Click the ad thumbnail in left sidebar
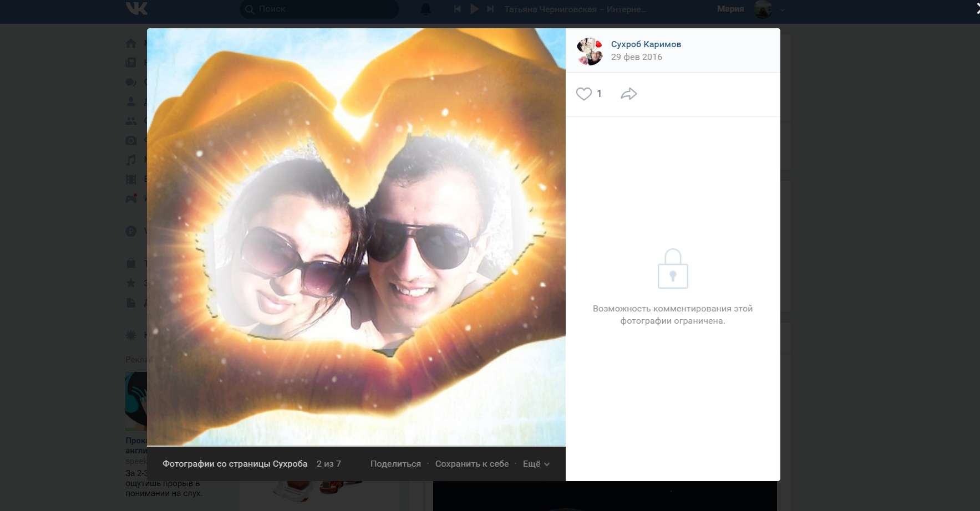 tap(136, 401)
